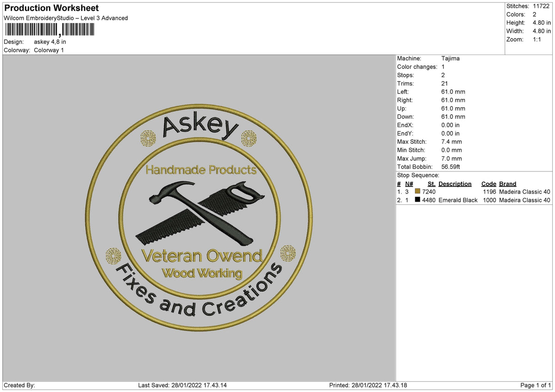This screenshot has width=555, height=392.
Task: Select the Wilcom EmbroideryStudio Level 3 Advanced text
Action: point(66,18)
